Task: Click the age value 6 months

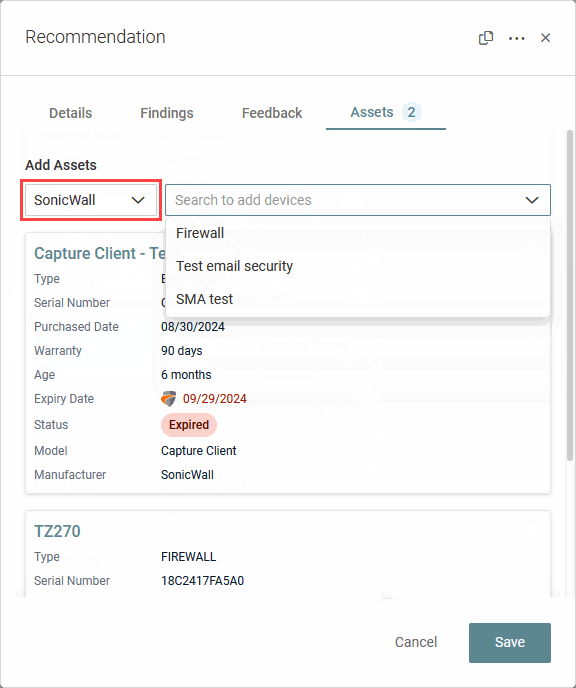Action: pyautogui.click(x=186, y=375)
